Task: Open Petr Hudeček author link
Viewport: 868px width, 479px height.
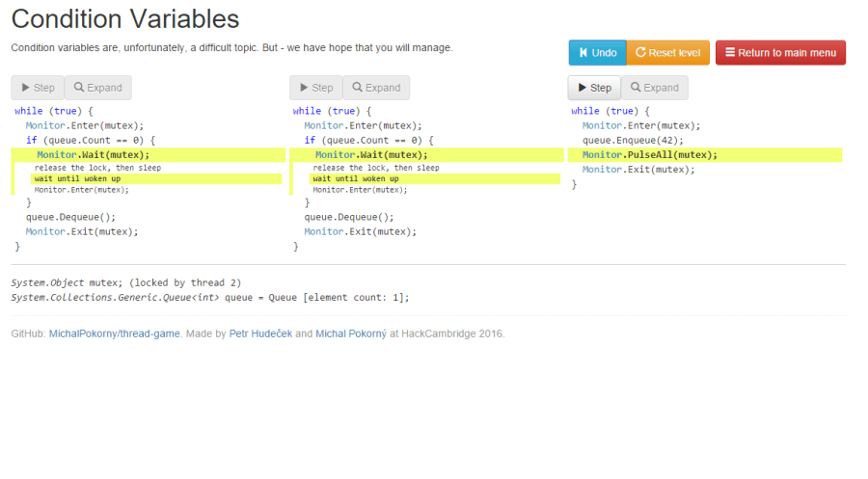Action: click(x=260, y=333)
